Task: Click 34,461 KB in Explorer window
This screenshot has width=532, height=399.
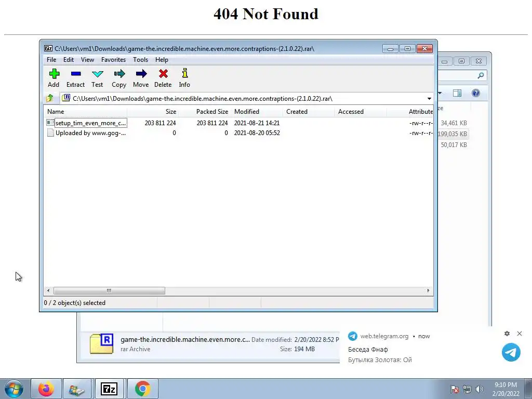Action: (454, 123)
